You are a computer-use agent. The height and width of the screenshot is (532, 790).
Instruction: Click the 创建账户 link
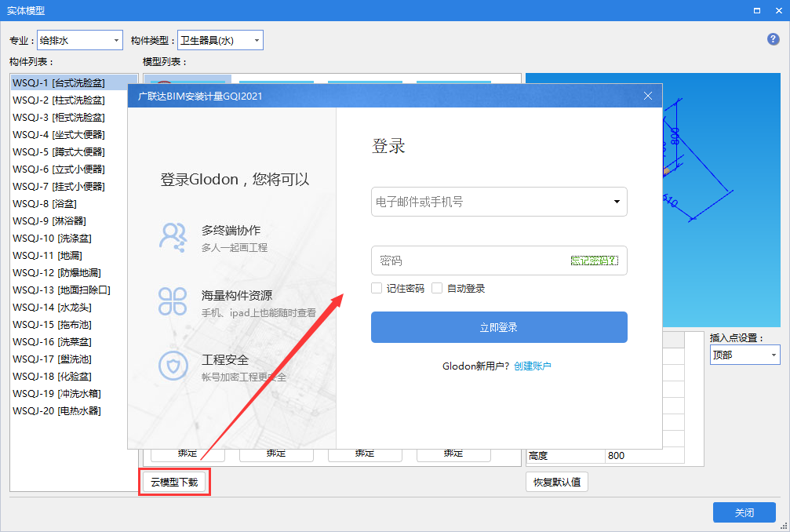coord(532,366)
